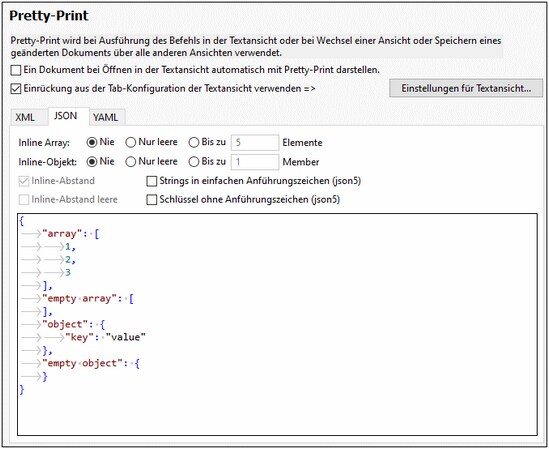Click the "key": "value" line in preview
Viewport: 549px width, 449px height.
pos(105,337)
